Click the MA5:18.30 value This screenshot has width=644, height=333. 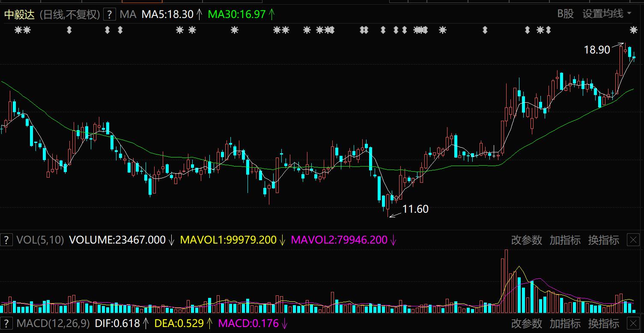pos(167,14)
